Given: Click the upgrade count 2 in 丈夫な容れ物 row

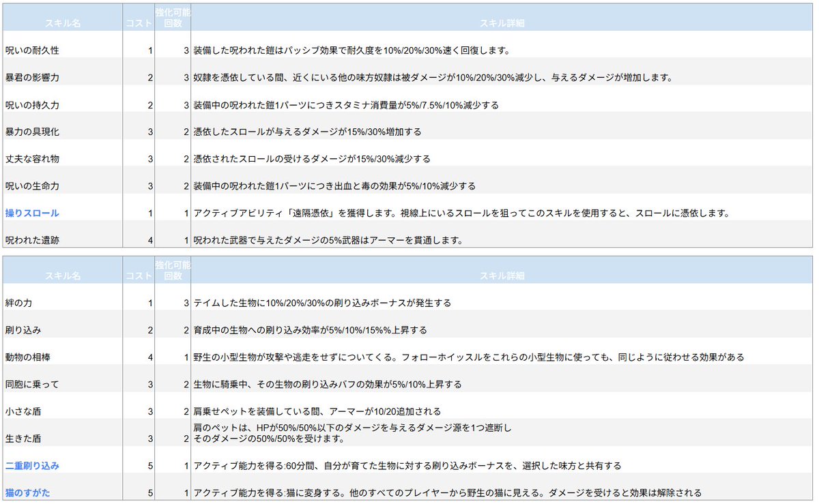Looking at the screenshot, I should point(186,159).
